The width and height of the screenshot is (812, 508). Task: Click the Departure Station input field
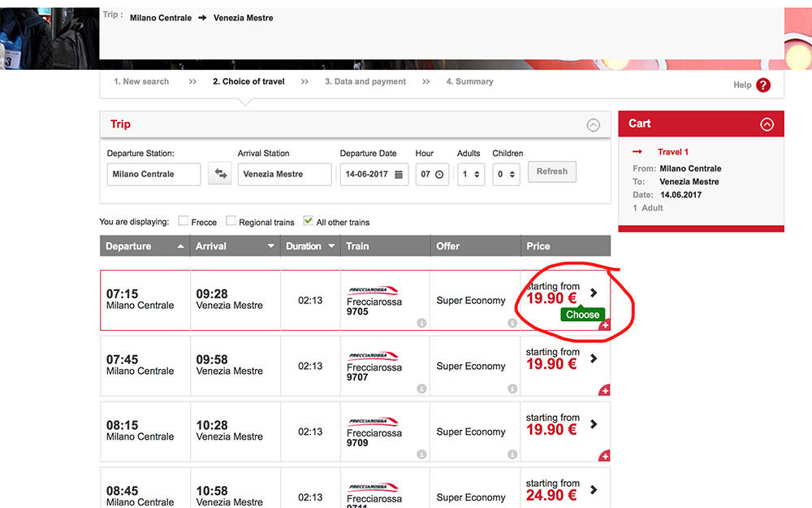pos(153,174)
